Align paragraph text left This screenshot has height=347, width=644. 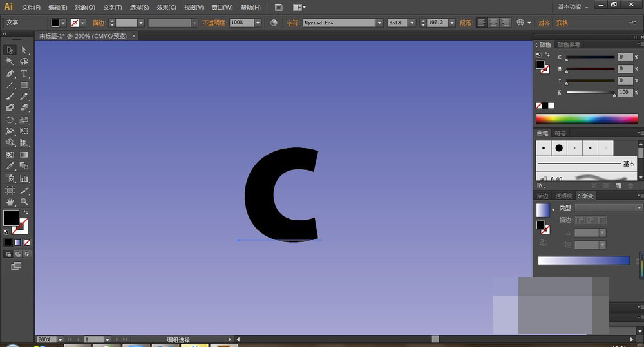pyautogui.click(x=482, y=23)
